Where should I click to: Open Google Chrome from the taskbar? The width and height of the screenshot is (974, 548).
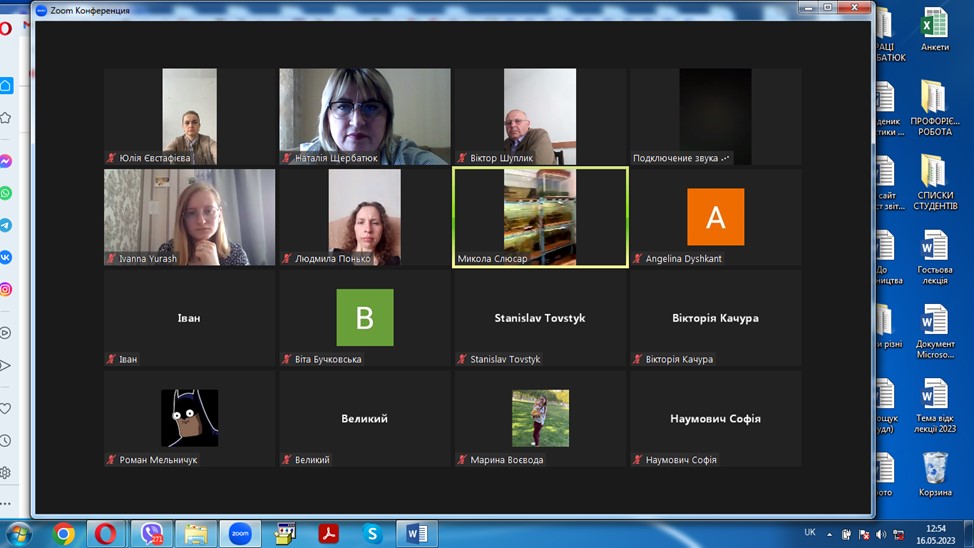pos(64,534)
